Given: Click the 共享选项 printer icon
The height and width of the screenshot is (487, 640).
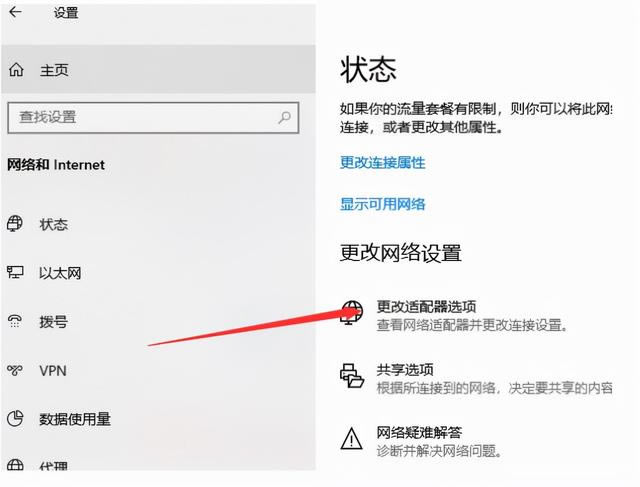Looking at the screenshot, I should 351,376.
